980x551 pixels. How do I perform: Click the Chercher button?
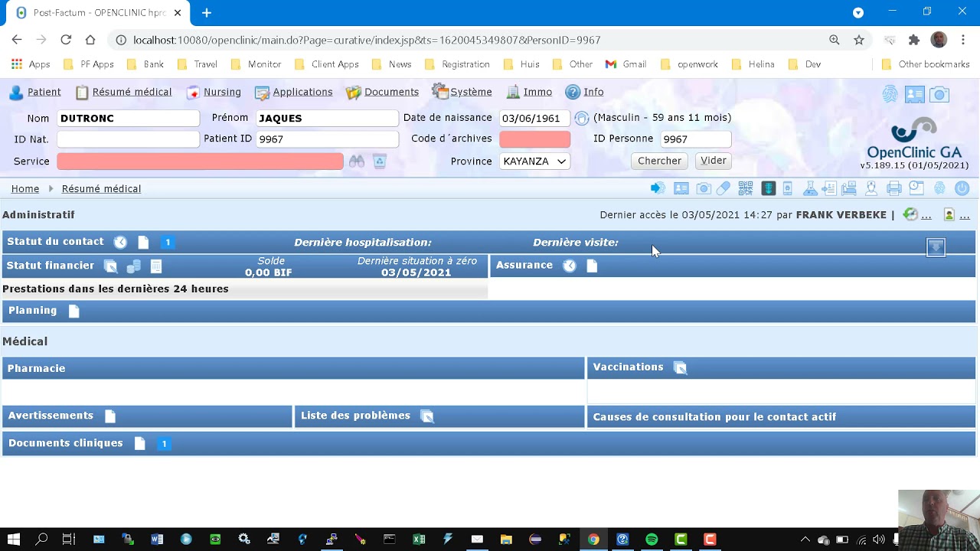point(659,161)
